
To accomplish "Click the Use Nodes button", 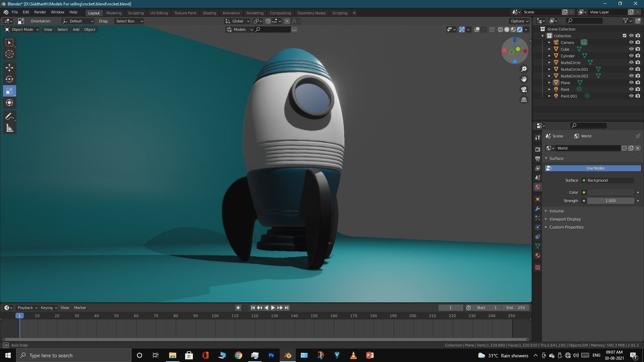I will coord(595,168).
